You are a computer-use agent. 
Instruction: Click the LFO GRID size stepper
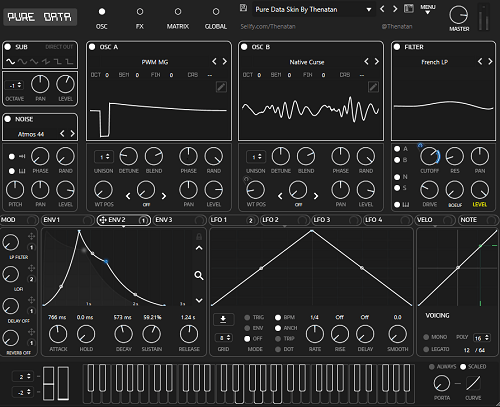[x=224, y=338]
